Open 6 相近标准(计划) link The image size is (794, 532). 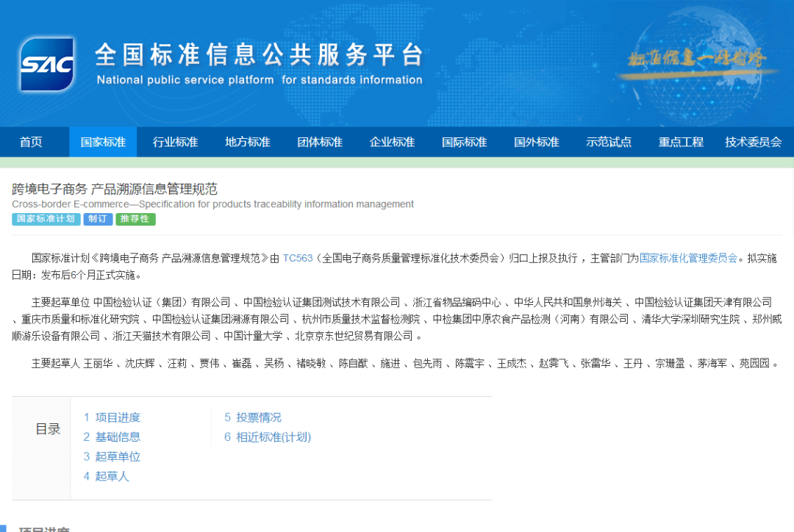pyautogui.click(x=268, y=436)
